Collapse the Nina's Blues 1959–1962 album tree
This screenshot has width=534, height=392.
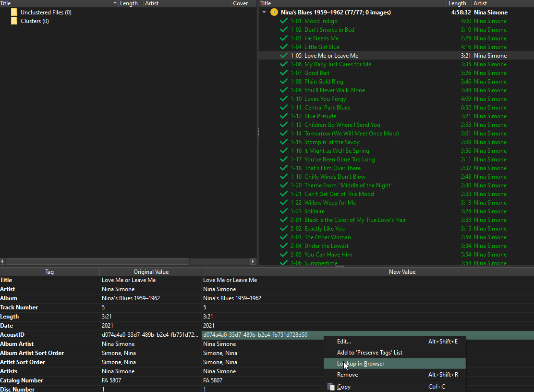pos(264,12)
